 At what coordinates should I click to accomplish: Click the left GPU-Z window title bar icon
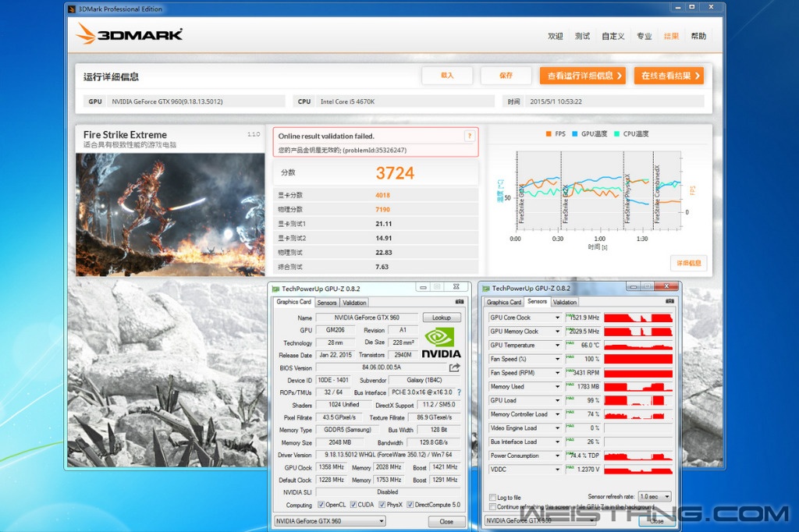(275, 289)
